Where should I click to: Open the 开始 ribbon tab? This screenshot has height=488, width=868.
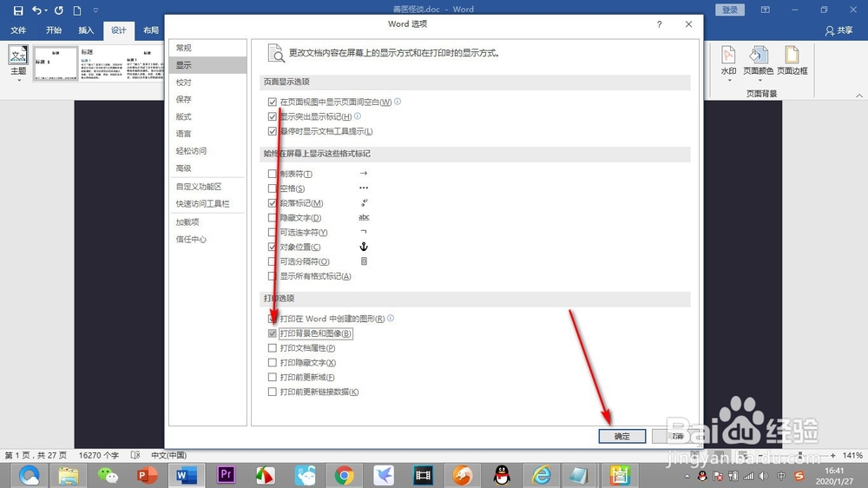54,30
